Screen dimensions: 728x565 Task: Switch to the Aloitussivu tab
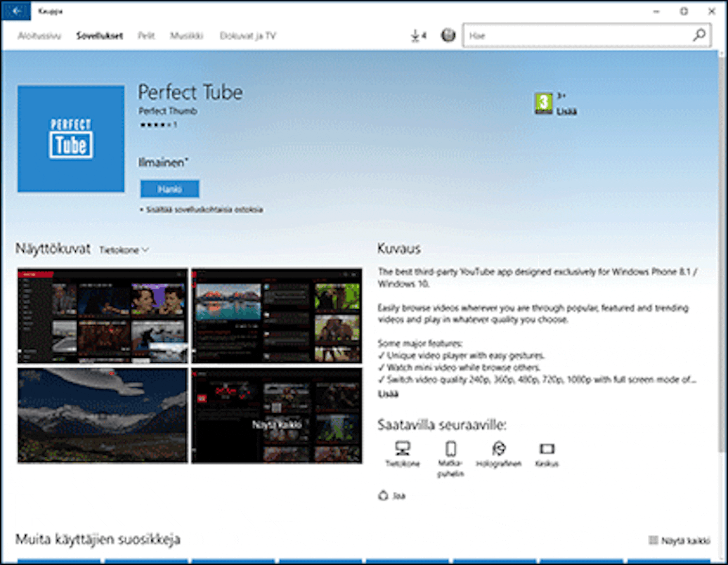click(39, 36)
